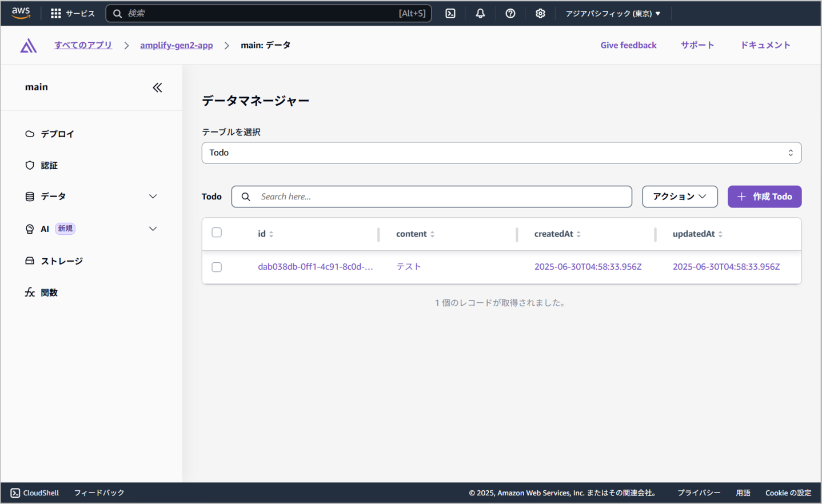This screenshot has width=822, height=504.
Task: Open CloudShell icon in top navigation bar
Action: (x=450, y=13)
